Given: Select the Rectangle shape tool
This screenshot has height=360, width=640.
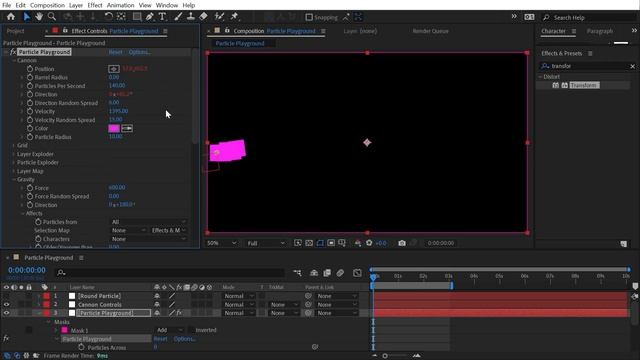Looking at the screenshot, I should [137, 17].
